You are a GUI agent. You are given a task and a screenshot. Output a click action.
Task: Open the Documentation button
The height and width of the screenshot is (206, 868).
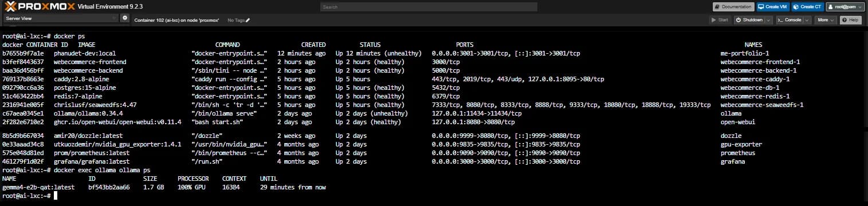pyautogui.click(x=733, y=7)
